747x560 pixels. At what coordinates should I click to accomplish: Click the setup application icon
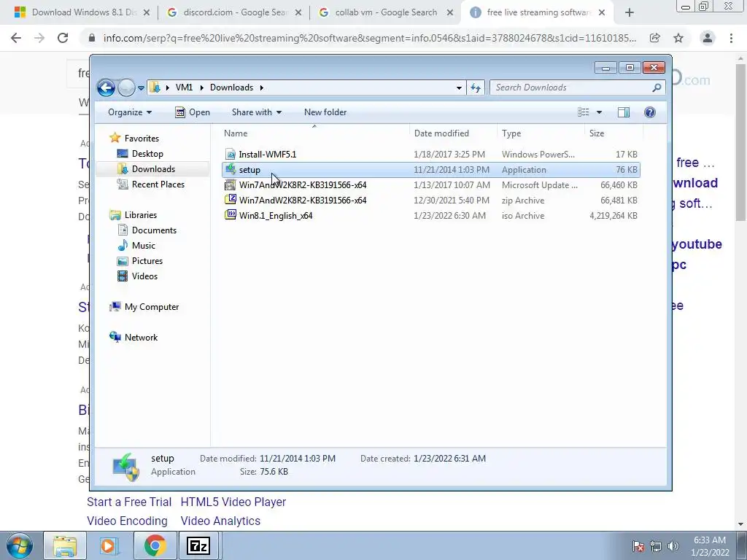pyautogui.click(x=231, y=169)
